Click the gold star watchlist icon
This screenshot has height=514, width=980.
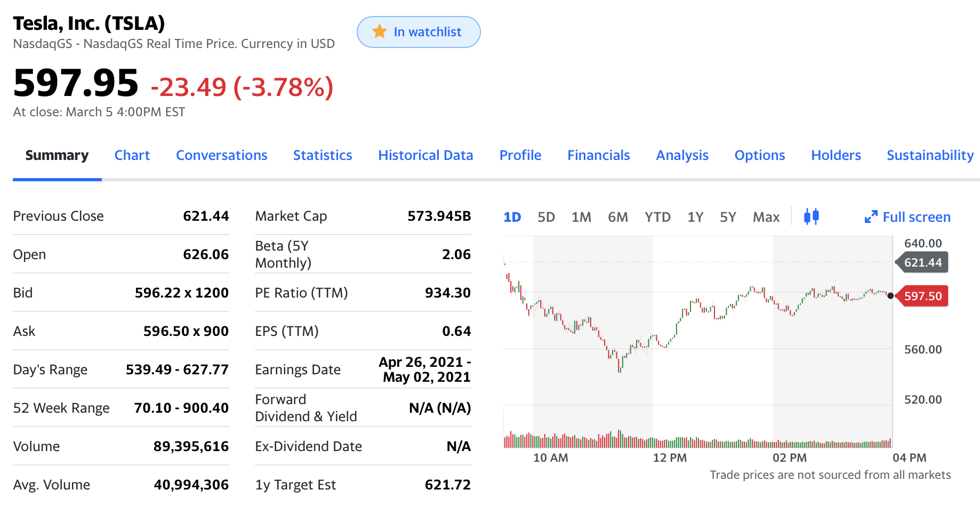coord(380,32)
